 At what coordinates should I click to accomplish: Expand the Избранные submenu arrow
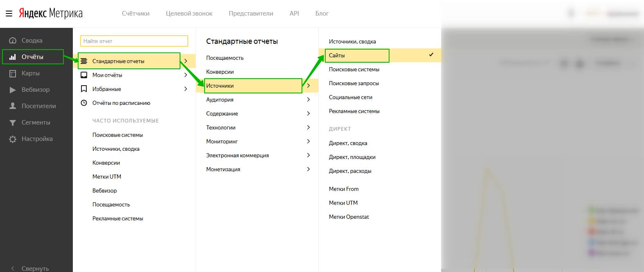pyautogui.click(x=186, y=89)
